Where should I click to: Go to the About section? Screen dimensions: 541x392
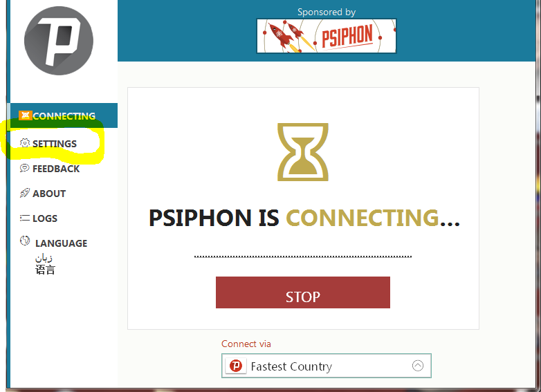coord(49,194)
